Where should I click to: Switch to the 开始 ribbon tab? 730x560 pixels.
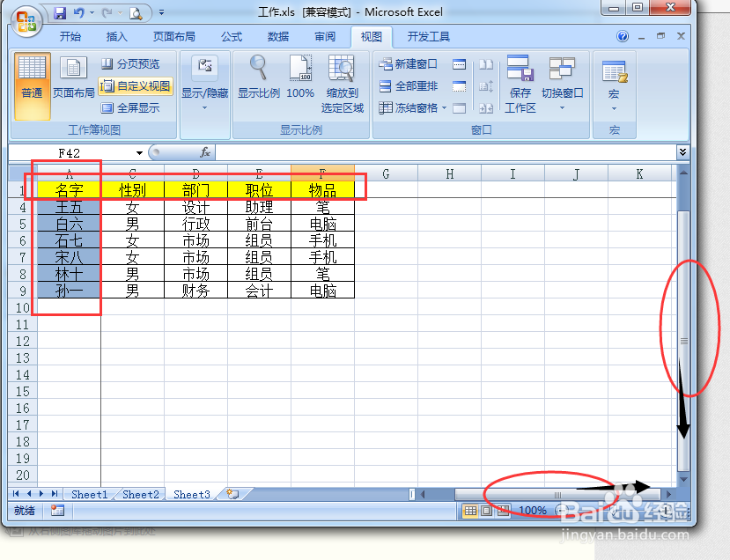click(x=70, y=37)
